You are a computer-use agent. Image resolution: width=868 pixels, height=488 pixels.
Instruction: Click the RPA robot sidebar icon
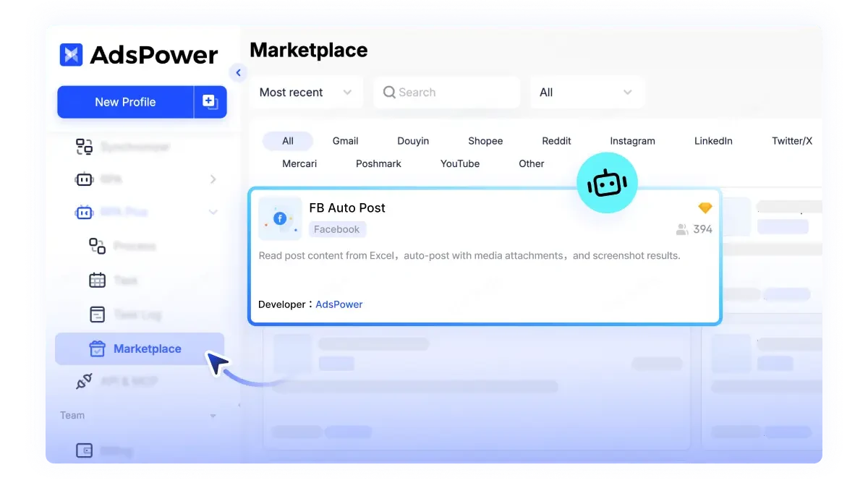point(85,179)
